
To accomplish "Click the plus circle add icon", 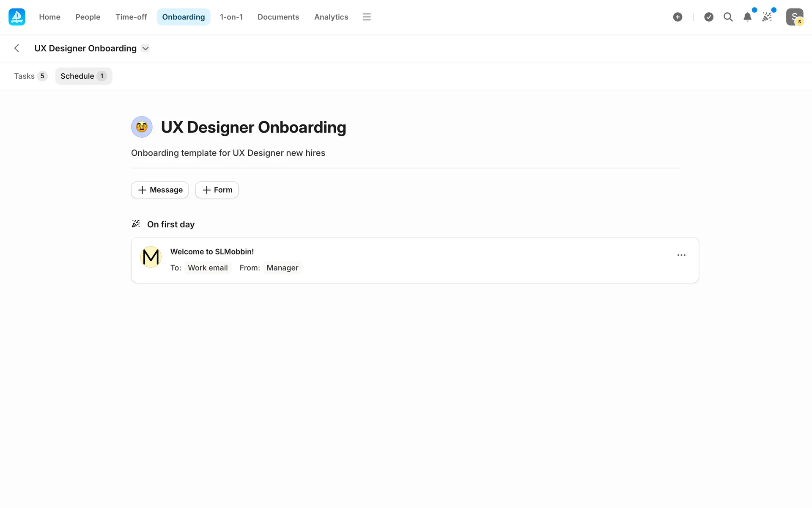I will point(678,17).
